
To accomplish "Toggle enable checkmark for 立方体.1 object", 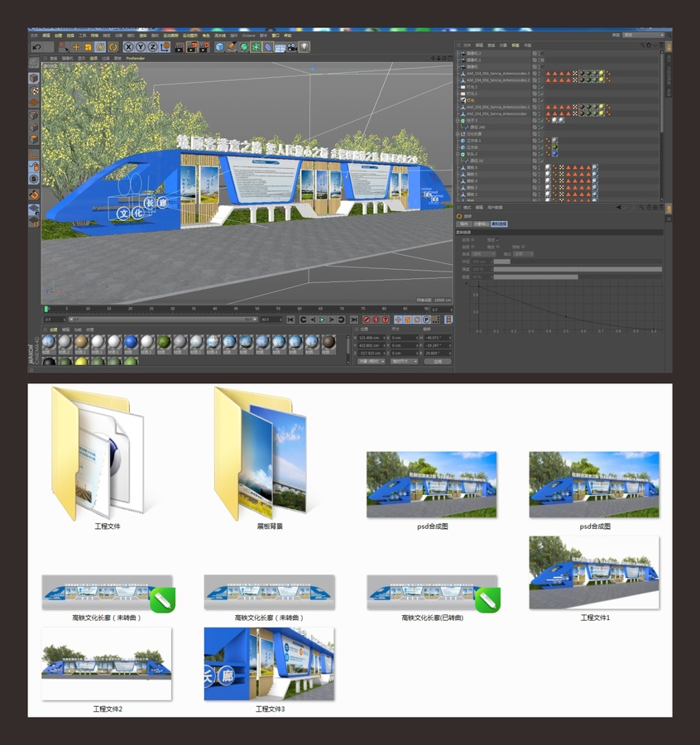I will click(542, 141).
